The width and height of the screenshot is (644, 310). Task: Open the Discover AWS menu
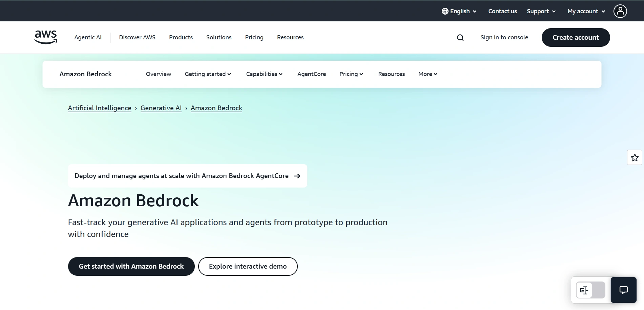click(x=137, y=37)
